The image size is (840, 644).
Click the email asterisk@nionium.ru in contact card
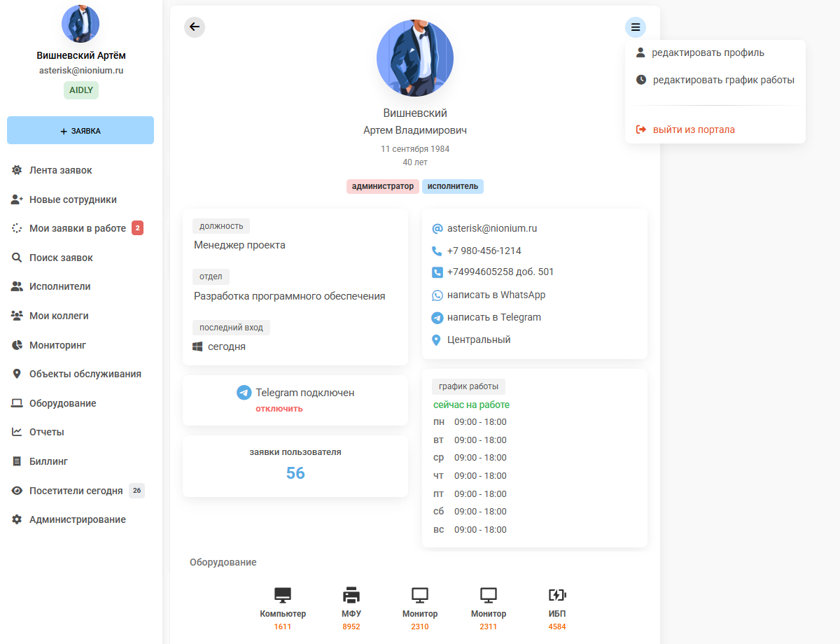point(491,228)
